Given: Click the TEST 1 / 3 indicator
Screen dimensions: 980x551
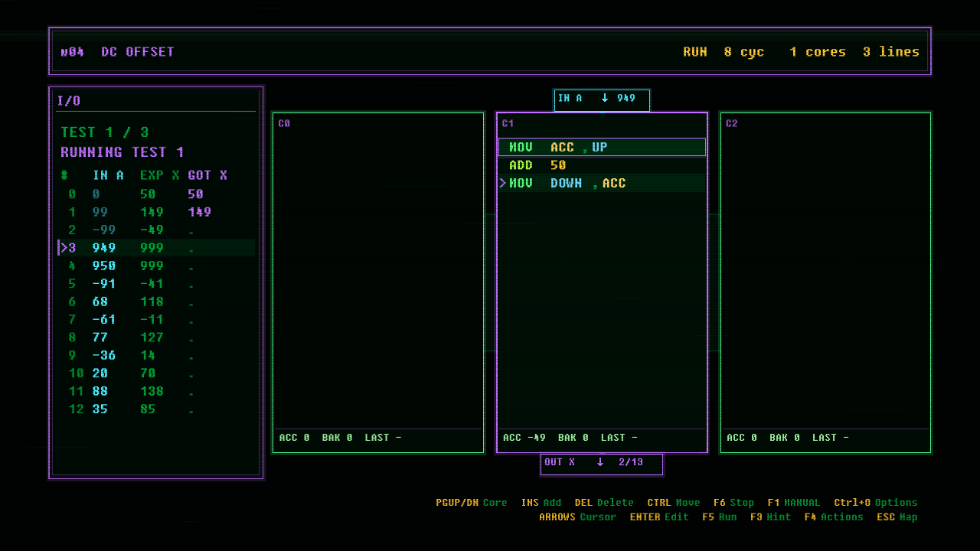Looking at the screenshot, I should point(105,132).
